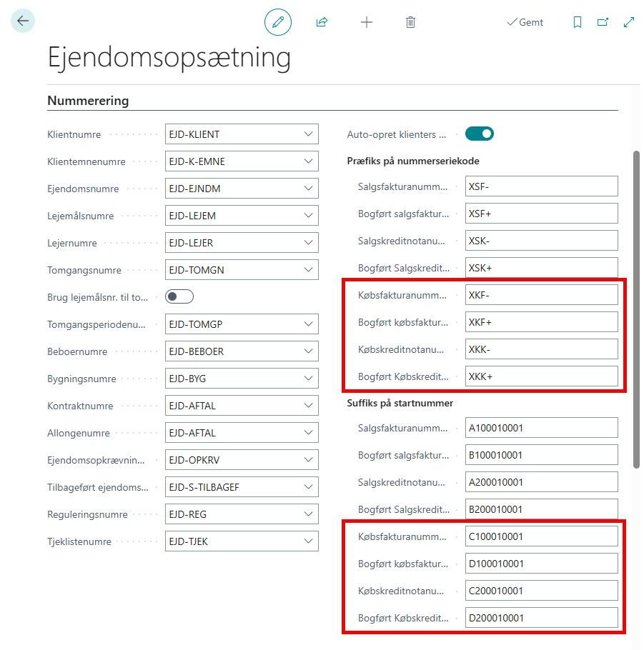Click the XKF+ prefix field
This screenshot has width=644, height=650.
(542, 322)
